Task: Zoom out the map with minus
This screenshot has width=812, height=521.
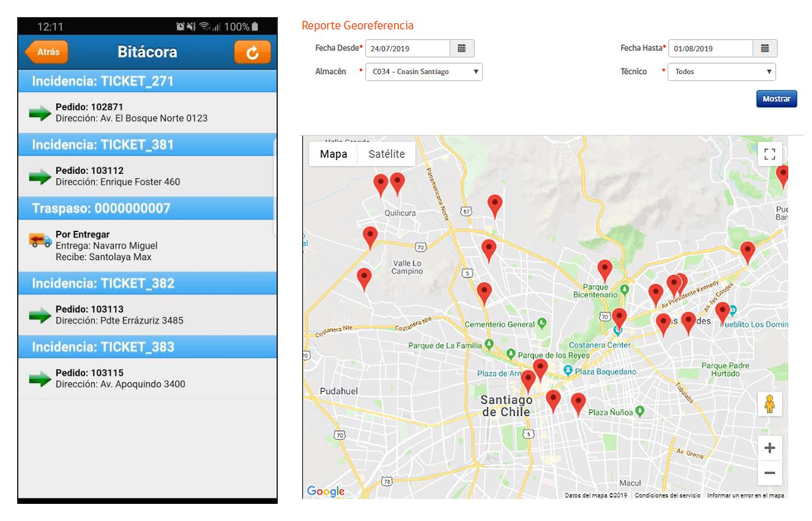Action: pyautogui.click(x=770, y=473)
